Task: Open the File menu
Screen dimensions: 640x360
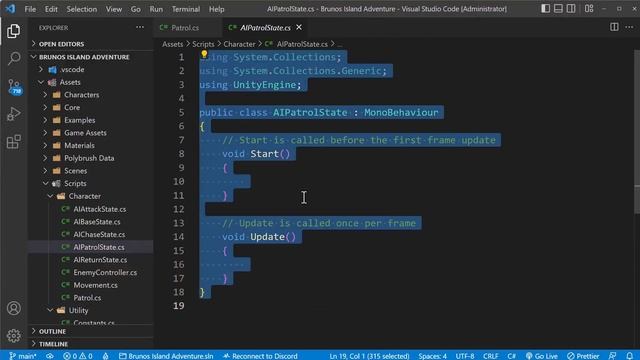Action: click(30, 9)
